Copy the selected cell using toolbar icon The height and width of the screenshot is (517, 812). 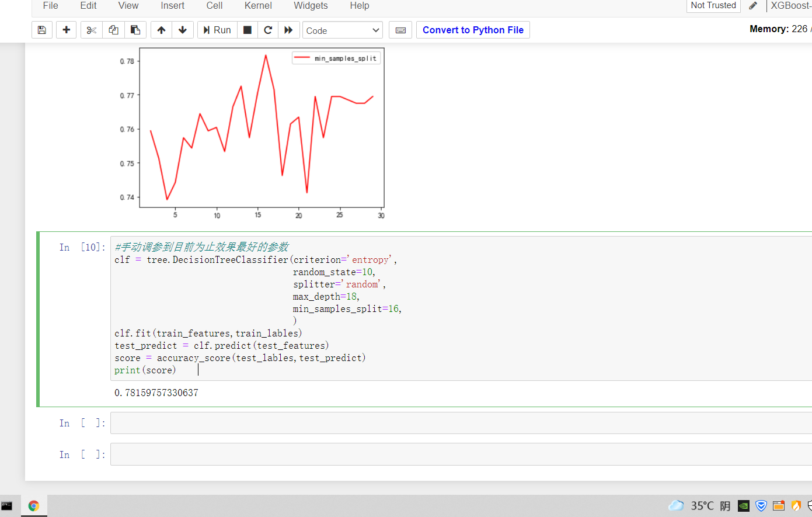pos(113,30)
